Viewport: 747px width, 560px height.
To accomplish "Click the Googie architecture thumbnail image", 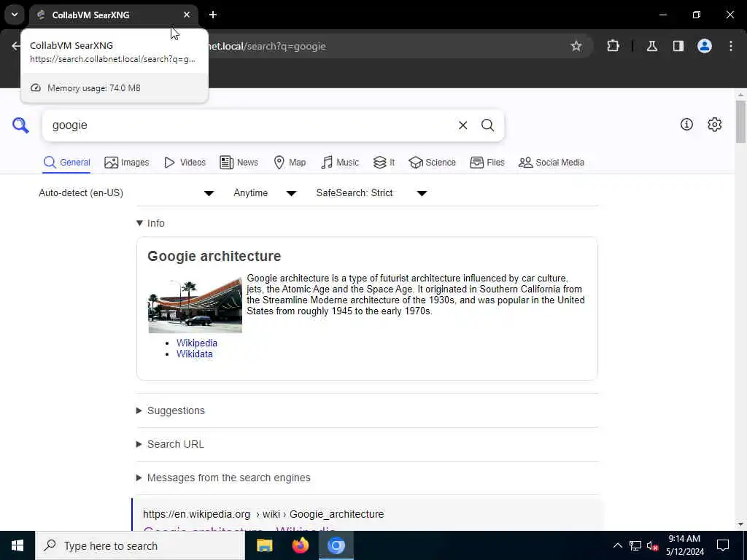I will [x=196, y=306].
